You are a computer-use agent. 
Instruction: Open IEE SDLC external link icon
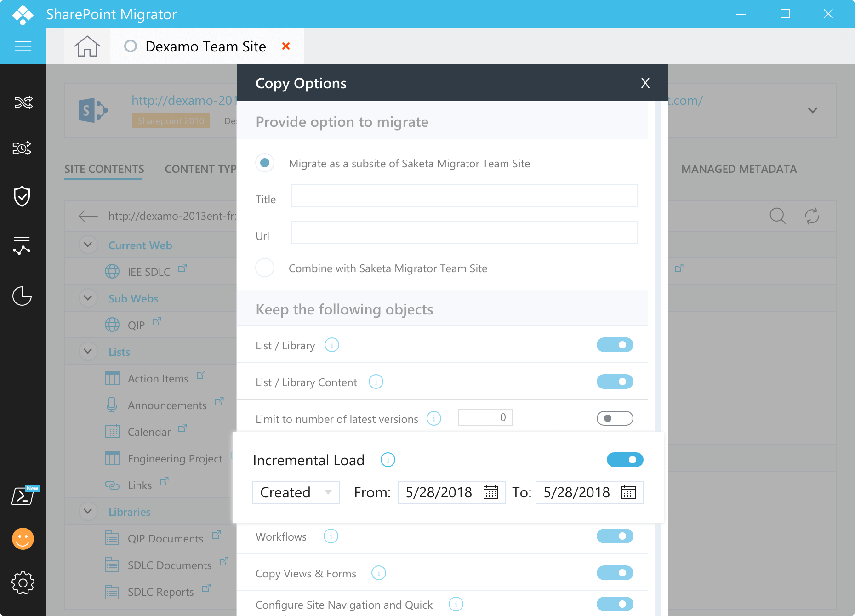click(182, 268)
